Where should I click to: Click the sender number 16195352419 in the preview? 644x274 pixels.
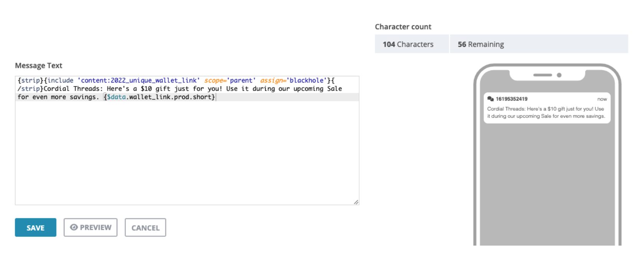512,99
